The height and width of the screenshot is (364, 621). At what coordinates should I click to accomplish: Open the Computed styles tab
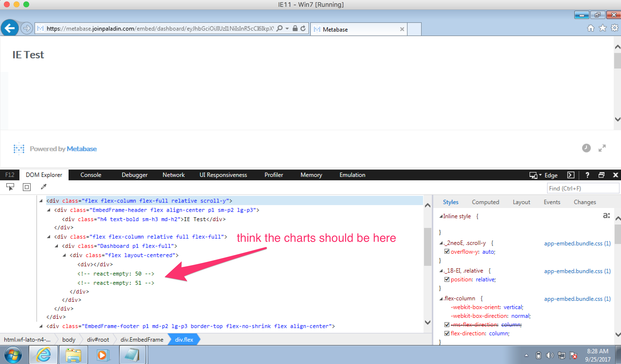coord(485,202)
